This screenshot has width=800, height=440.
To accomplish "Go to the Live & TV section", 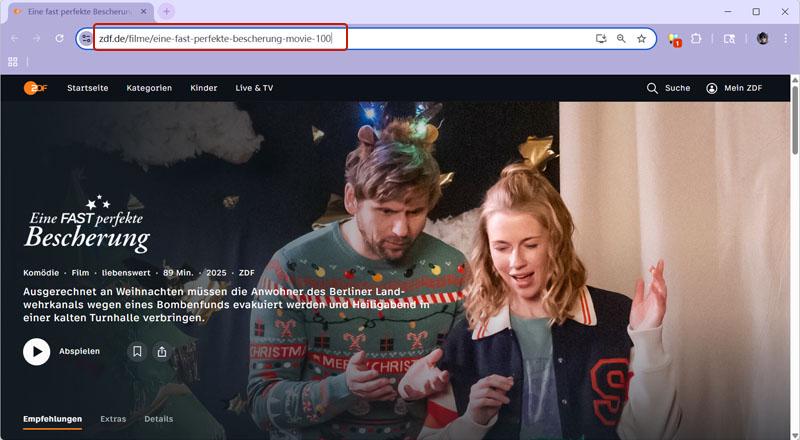I will pos(254,88).
